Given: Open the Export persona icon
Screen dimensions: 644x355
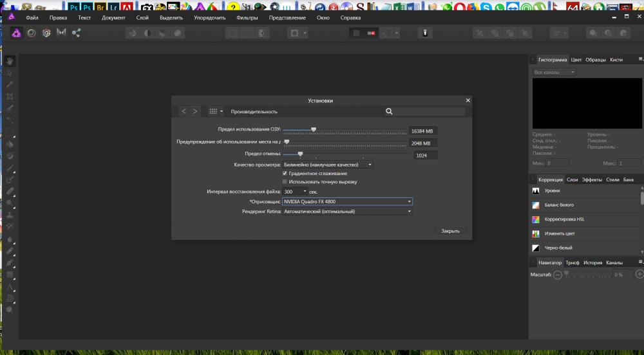Looking at the screenshot, I should point(76,33).
